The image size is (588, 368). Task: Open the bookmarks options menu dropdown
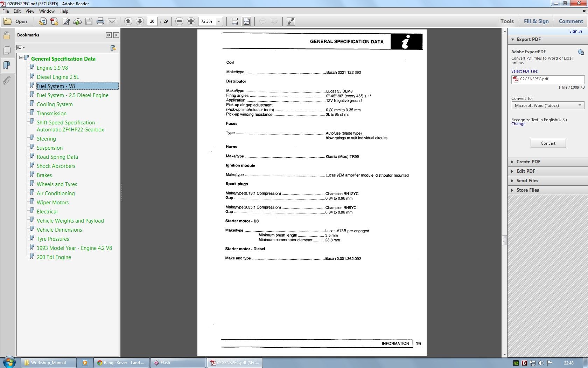tap(21, 48)
